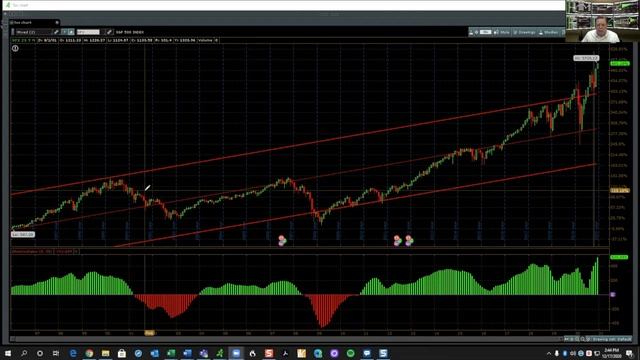Open Microsoft Teams from taskbar
Screen dimensions: 640x360
point(203,353)
